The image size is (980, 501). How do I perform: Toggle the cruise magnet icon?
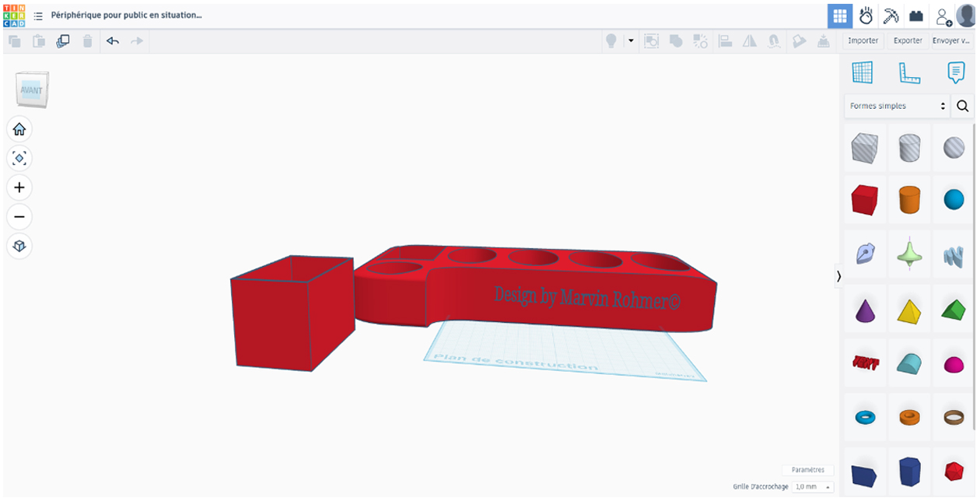coord(774,41)
